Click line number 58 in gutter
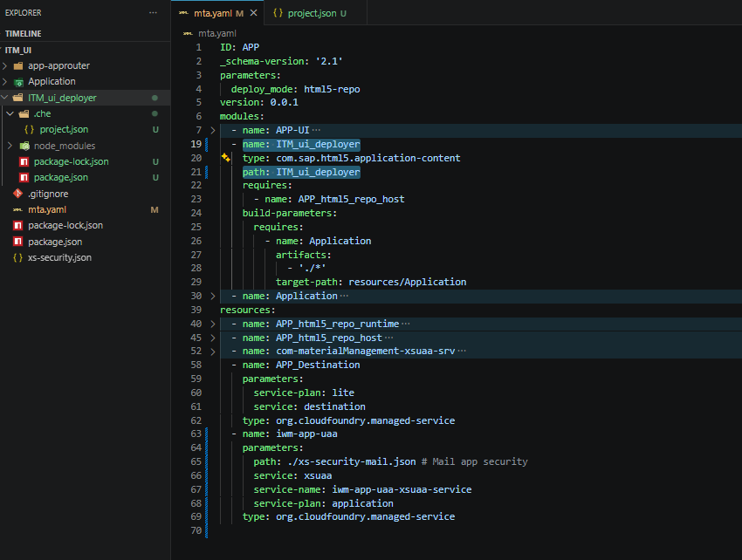This screenshot has width=742, height=560. coord(196,365)
